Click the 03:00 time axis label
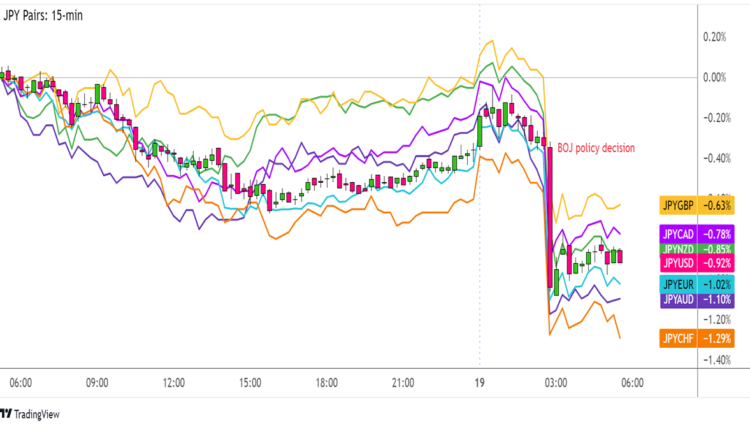The width and height of the screenshot is (750, 430). pos(556,383)
